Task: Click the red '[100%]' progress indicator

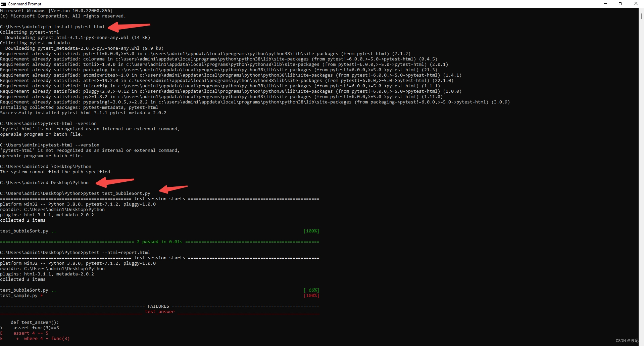Action: [x=311, y=296]
